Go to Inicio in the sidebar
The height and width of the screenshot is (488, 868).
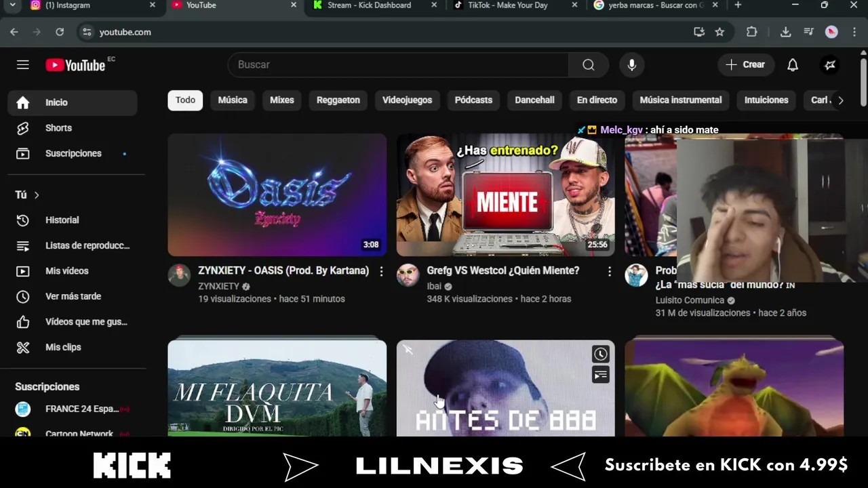pos(73,102)
